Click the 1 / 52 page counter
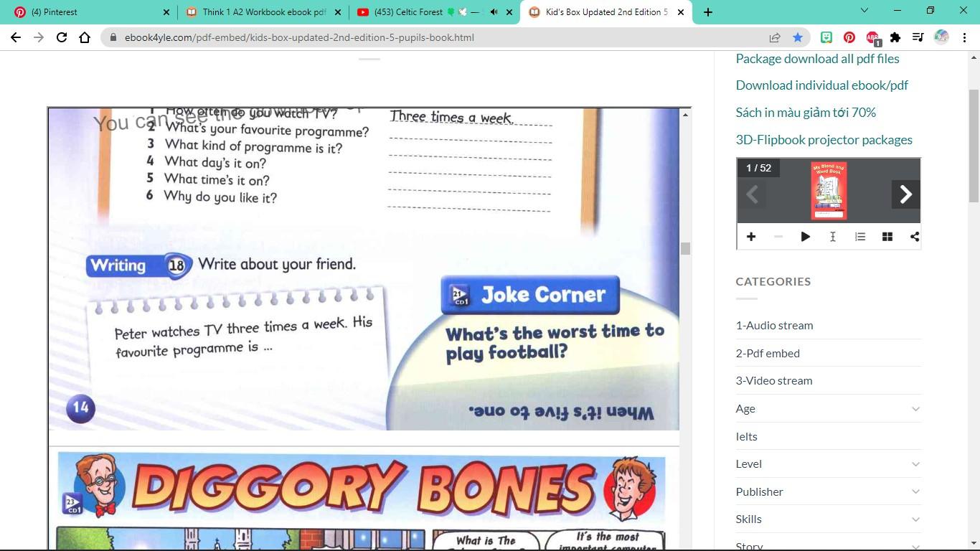The width and height of the screenshot is (980, 551). [758, 168]
